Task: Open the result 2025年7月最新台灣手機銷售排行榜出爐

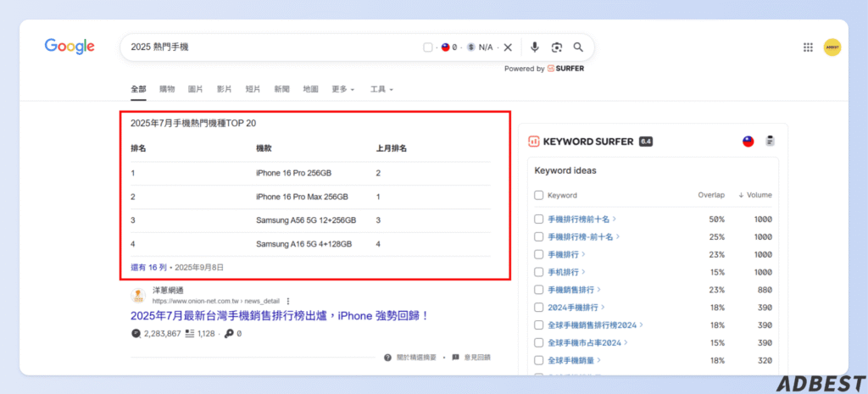Action: 280,317
